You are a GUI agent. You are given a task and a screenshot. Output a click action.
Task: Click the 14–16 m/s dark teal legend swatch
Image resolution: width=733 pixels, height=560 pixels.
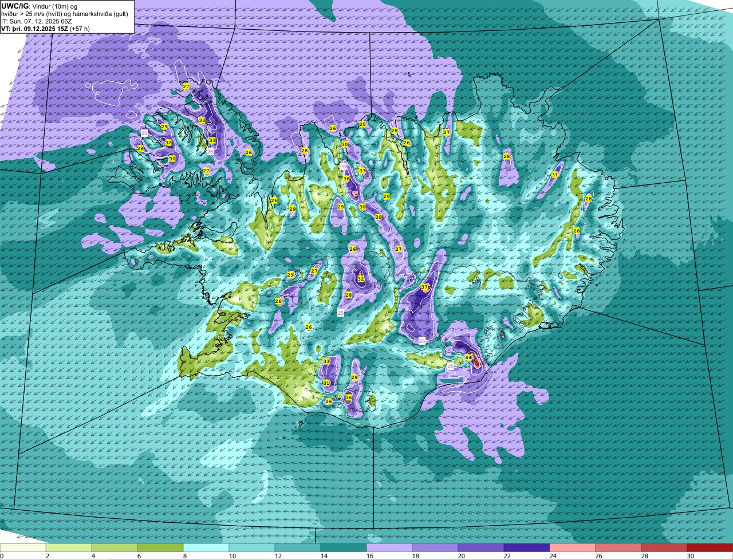(344, 548)
